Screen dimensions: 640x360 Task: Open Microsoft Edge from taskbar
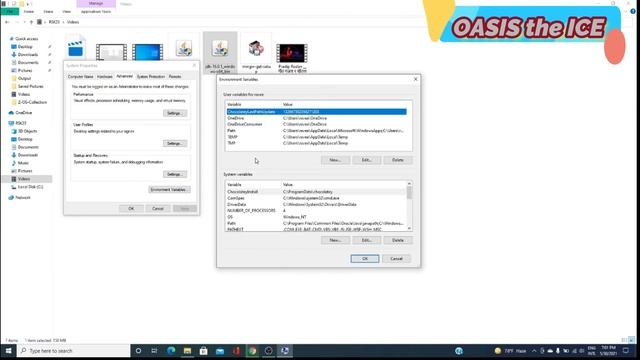[171, 351]
